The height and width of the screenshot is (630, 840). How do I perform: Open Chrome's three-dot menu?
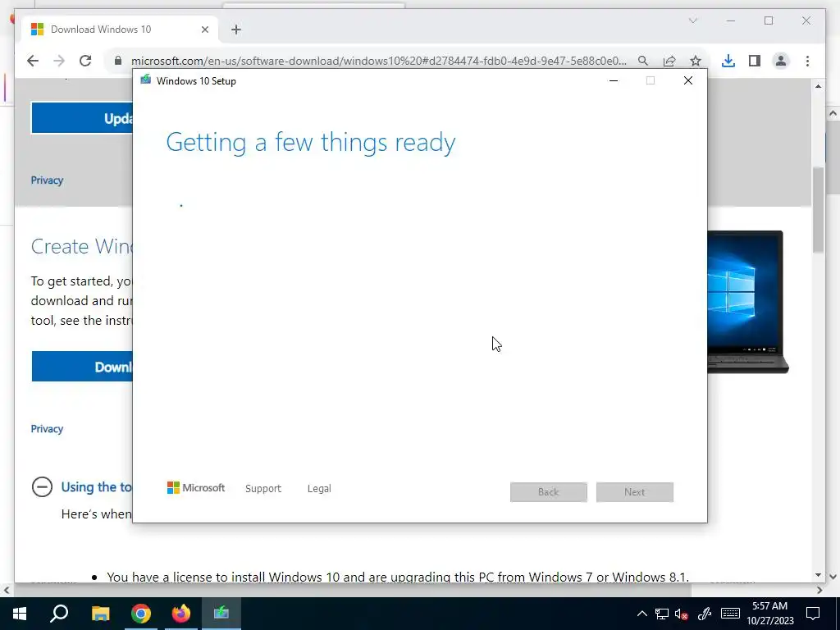coord(807,61)
